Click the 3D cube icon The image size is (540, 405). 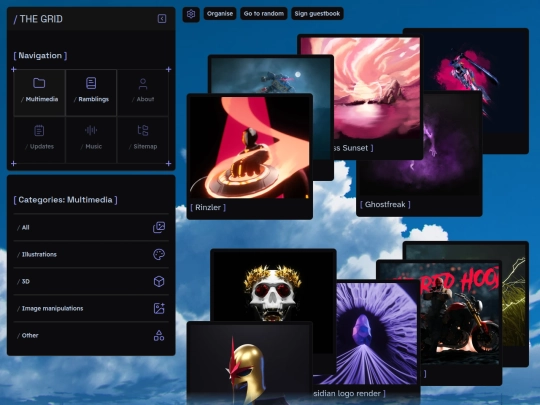(159, 281)
